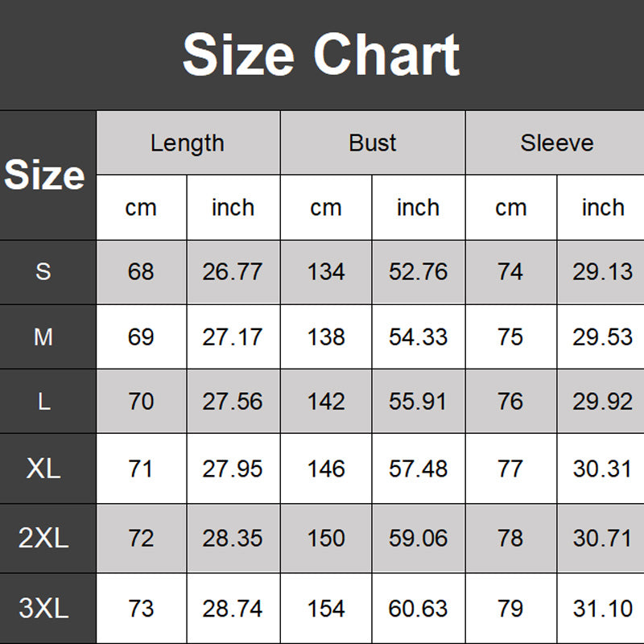
Task: Click the 76 cm sleeve cell
Action: 510,401
